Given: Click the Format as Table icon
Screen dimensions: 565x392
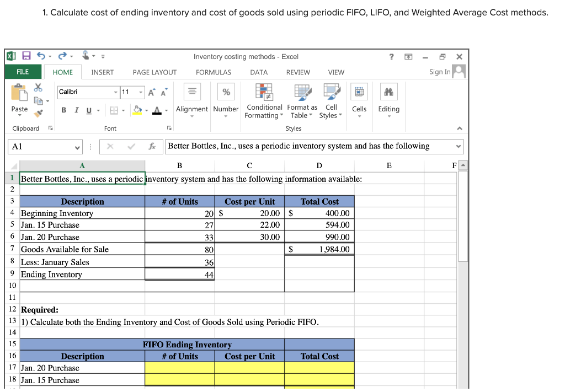Looking at the screenshot, I should [302, 92].
